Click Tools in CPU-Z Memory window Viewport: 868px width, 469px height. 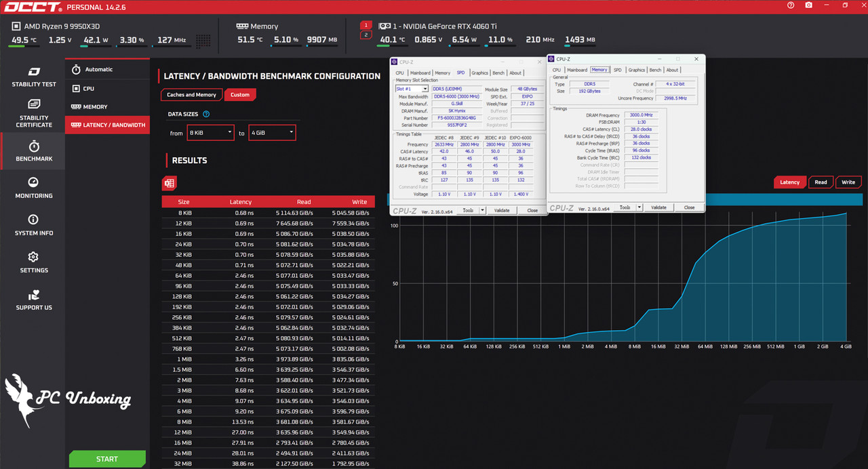pos(625,207)
